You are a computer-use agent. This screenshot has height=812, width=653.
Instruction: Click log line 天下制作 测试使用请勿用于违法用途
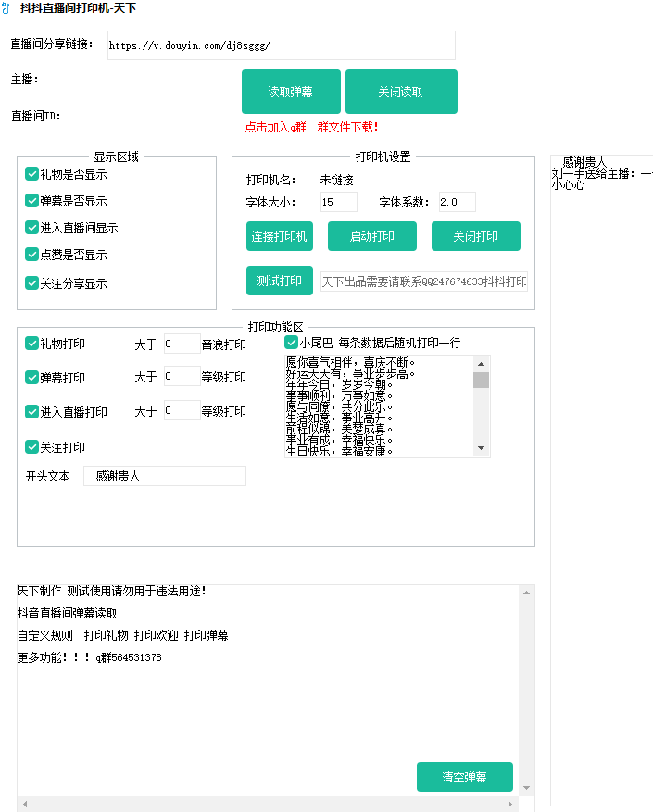112,591
